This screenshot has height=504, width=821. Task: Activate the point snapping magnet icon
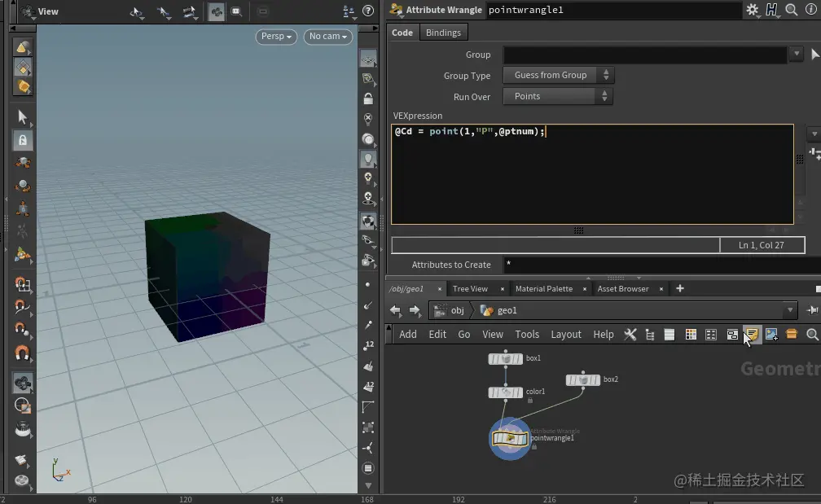pyautogui.click(x=22, y=330)
